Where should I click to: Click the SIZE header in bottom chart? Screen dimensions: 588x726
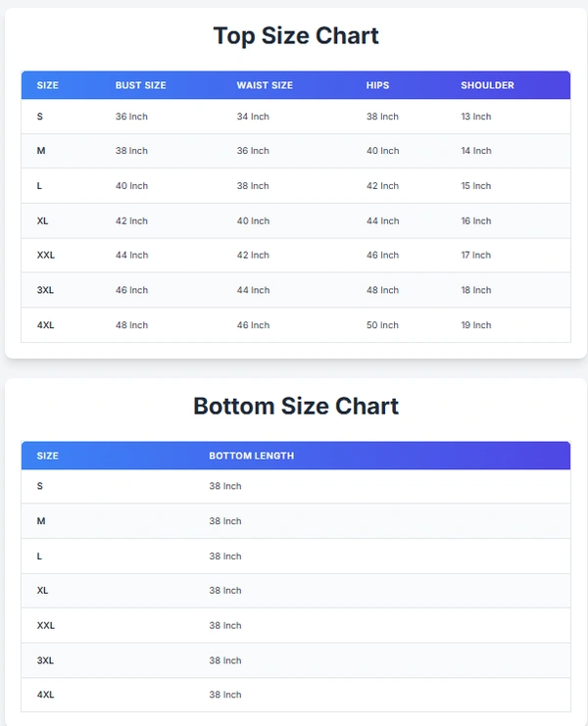point(47,456)
